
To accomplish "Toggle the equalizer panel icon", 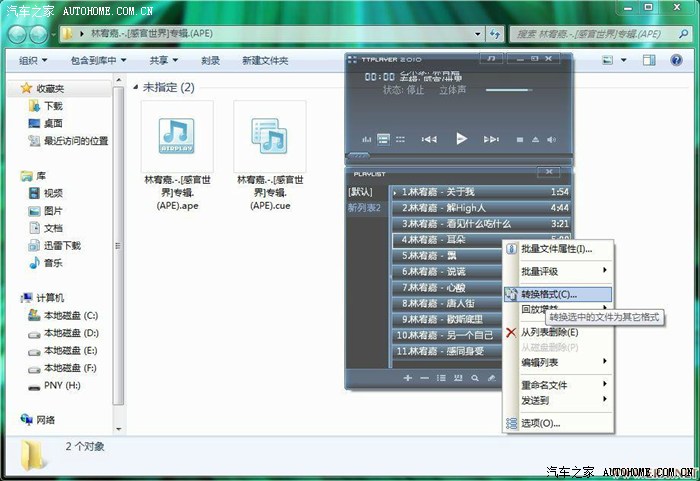I will (367, 139).
